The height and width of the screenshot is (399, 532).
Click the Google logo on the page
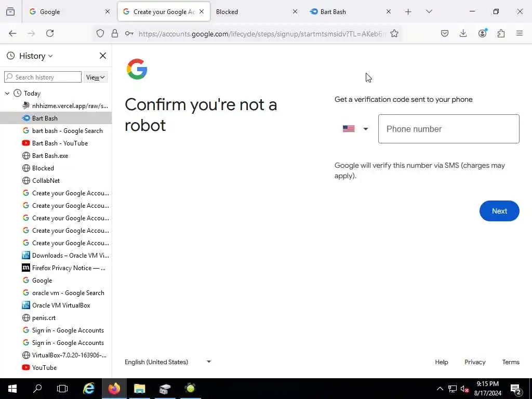(x=137, y=69)
